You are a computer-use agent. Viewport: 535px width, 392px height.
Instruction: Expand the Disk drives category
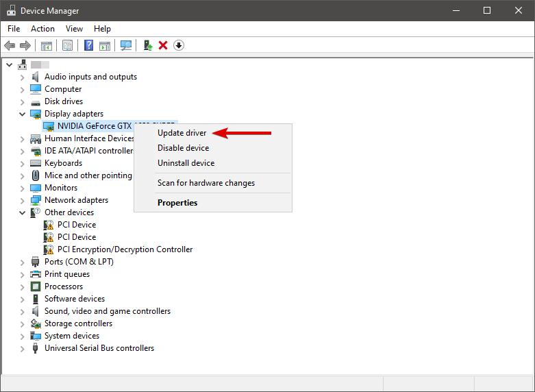coord(23,102)
